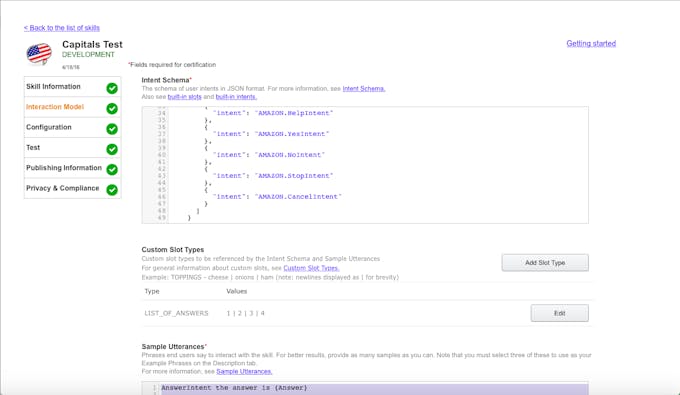This screenshot has width=680, height=395.
Task: Click the values cell 1 | 2 | 3 | 4
Action: coord(245,313)
